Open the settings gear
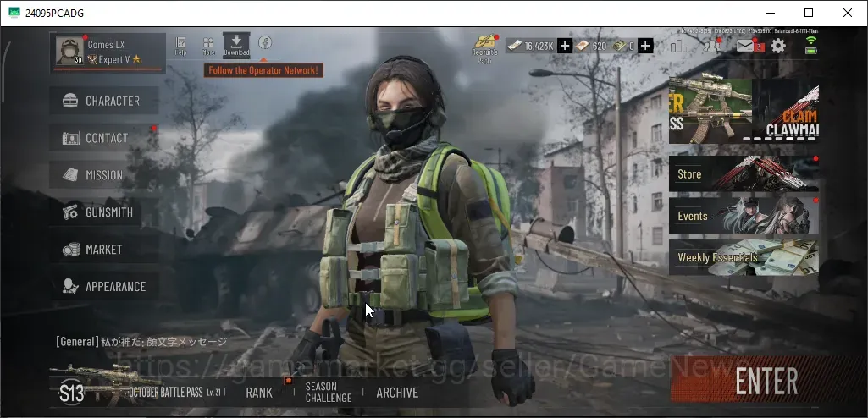The height and width of the screenshot is (418, 868). tap(778, 46)
